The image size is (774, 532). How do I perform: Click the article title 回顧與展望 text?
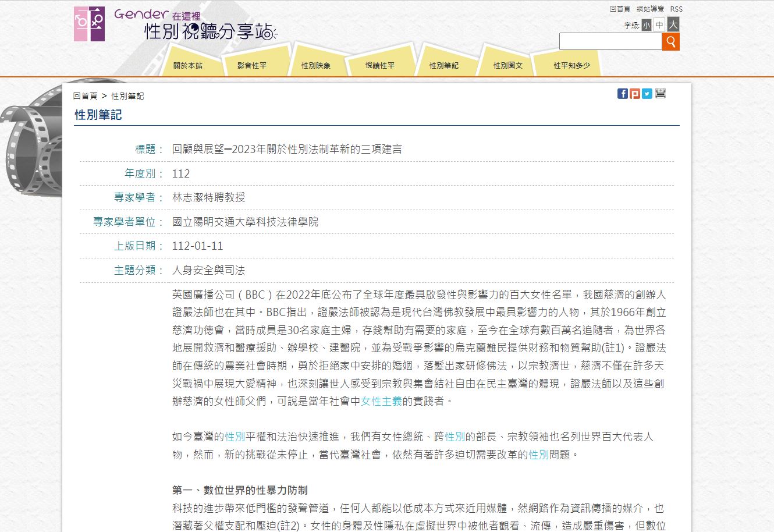[287, 149]
